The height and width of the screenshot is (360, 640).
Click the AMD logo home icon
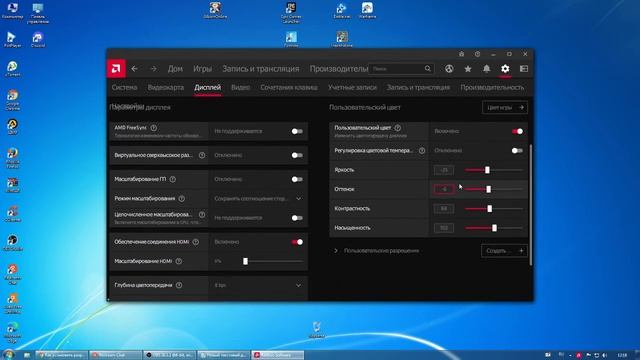point(116,69)
